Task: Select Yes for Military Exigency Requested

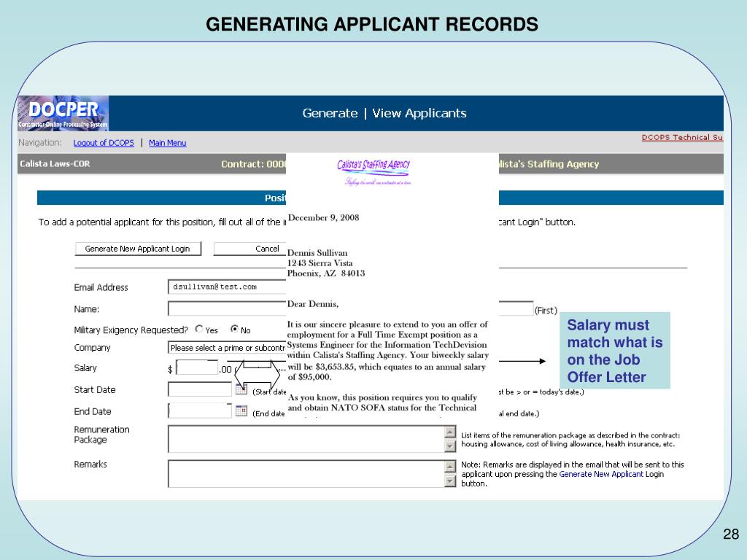Action: [x=199, y=329]
